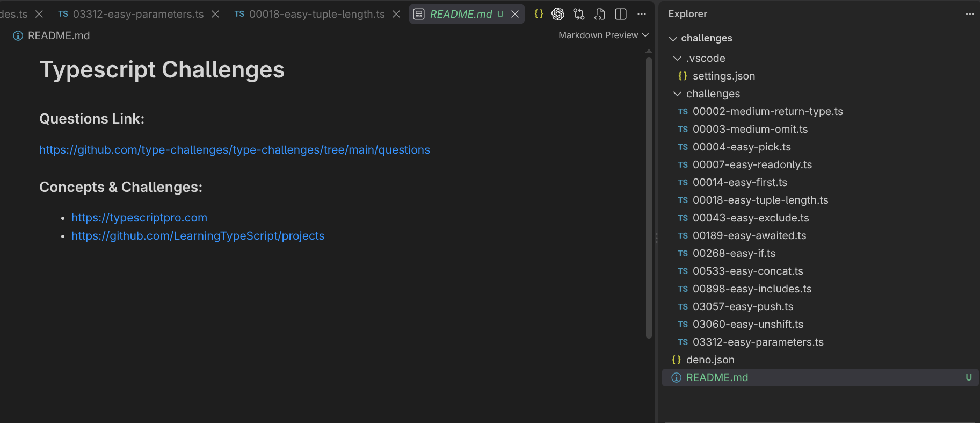Click the Explorer panel title

[687, 14]
